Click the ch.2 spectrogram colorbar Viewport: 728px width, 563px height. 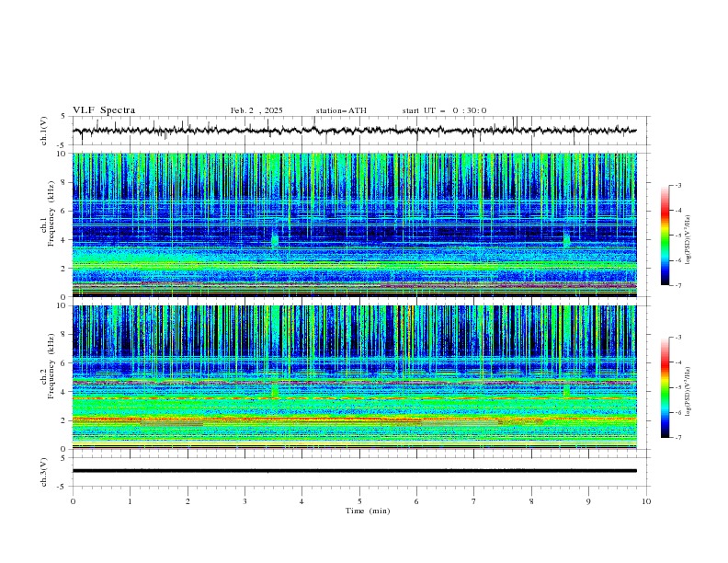coord(665,387)
